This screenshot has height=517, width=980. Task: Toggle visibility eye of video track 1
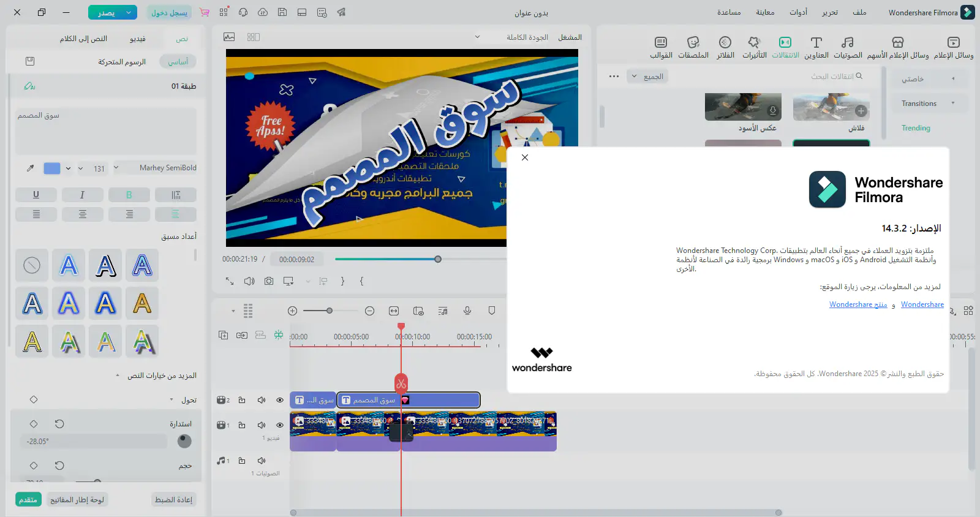280,425
